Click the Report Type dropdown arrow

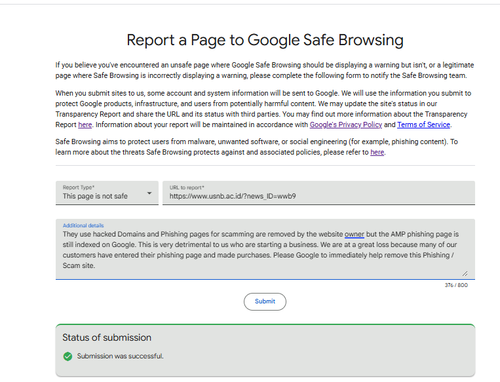[x=149, y=193]
